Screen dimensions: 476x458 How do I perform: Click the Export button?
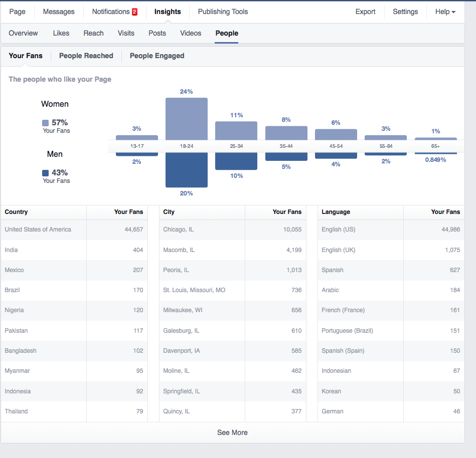click(x=365, y=12)
